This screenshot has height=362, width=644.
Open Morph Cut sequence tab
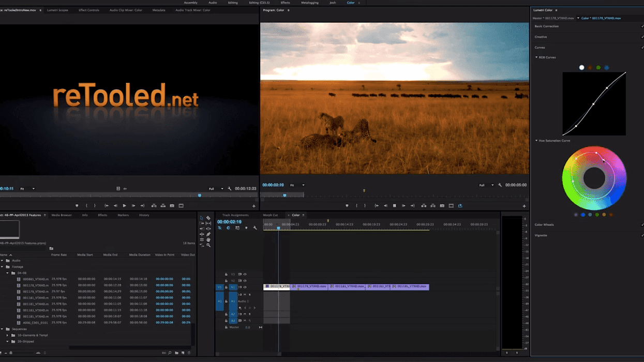pyautogui.click(x=270, y=215)
